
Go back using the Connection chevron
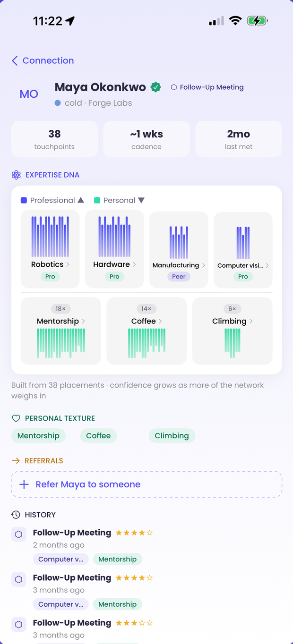tap(15, 60)
